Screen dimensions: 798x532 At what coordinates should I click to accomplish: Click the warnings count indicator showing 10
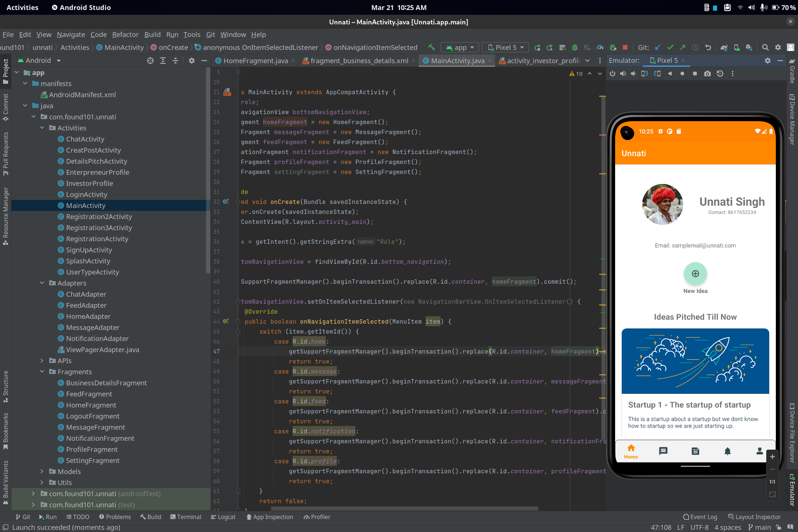pos(576,74)
